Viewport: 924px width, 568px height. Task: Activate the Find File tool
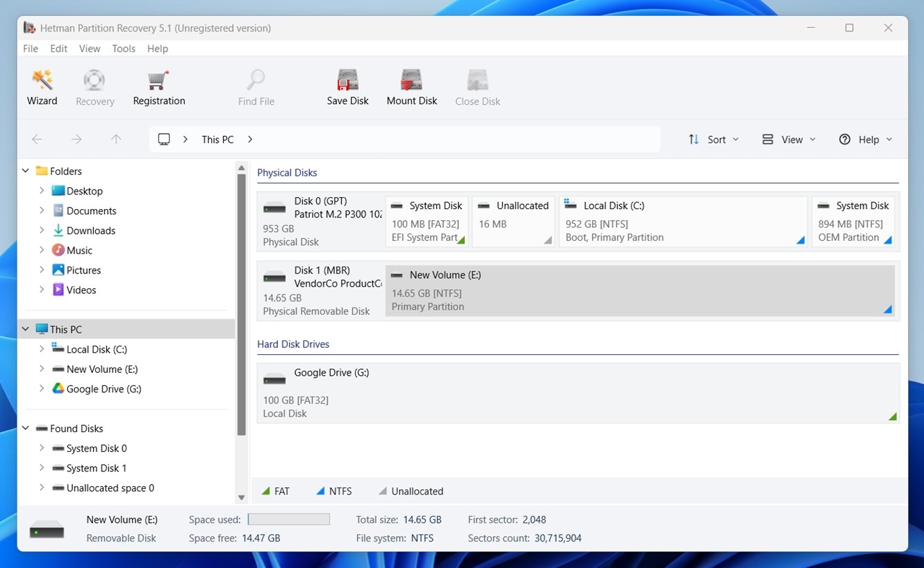[x=256, y=87]
